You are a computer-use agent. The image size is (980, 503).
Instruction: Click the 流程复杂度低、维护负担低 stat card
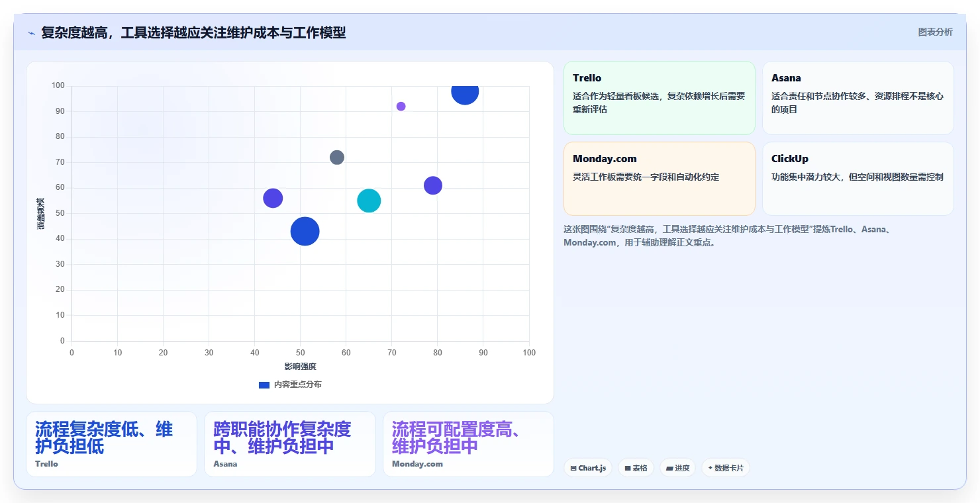point(112,444)
